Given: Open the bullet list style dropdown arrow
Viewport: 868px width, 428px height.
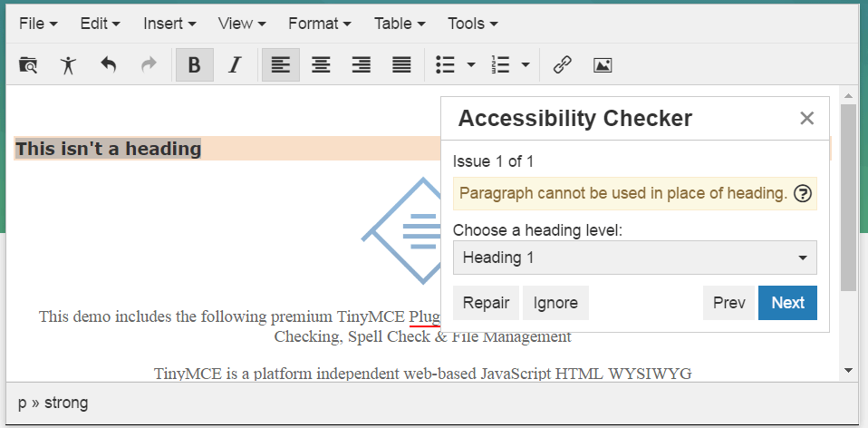Looking at the screenshot, I should tap(470, 65).
